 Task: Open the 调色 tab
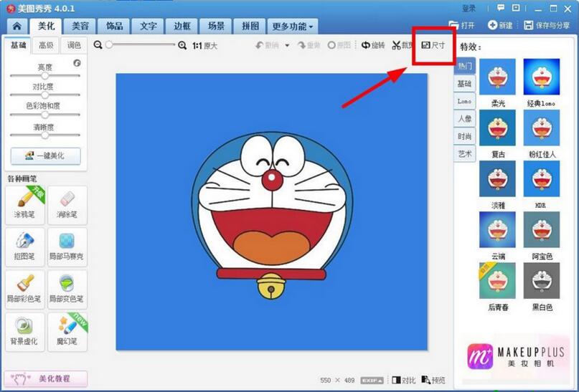pos(74,45)
